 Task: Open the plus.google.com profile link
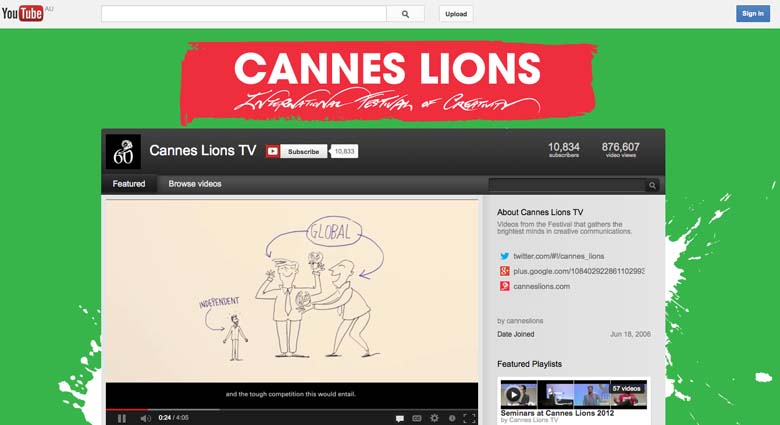[x=579, y=271]
